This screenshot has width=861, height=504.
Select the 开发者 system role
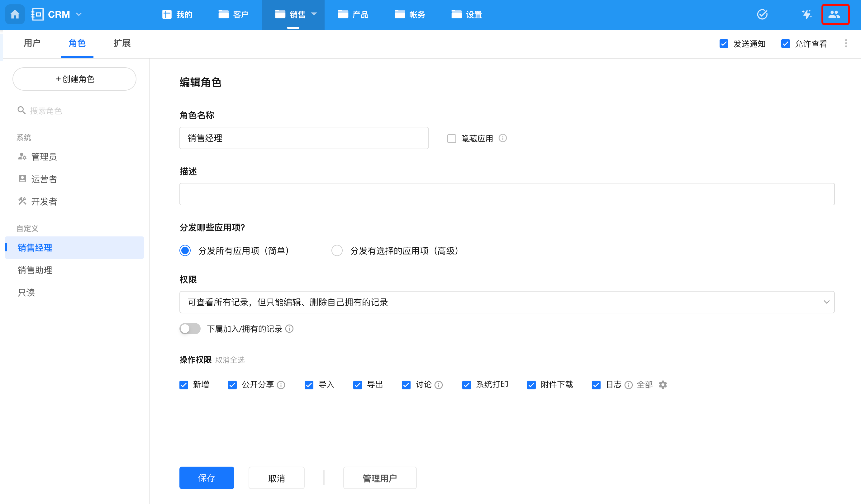click(74, 202)
